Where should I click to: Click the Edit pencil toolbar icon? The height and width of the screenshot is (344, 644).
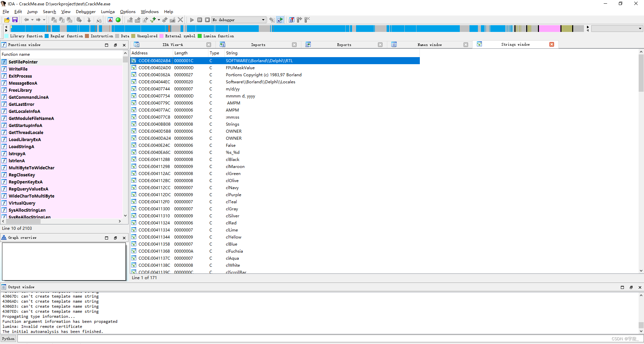(x=172, y=20)
